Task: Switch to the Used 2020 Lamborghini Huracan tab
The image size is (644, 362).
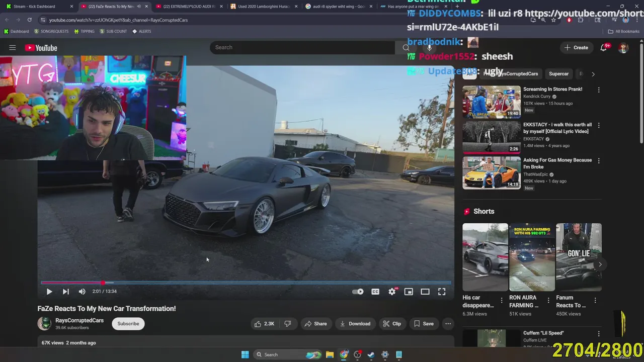Action: point(264,7)
